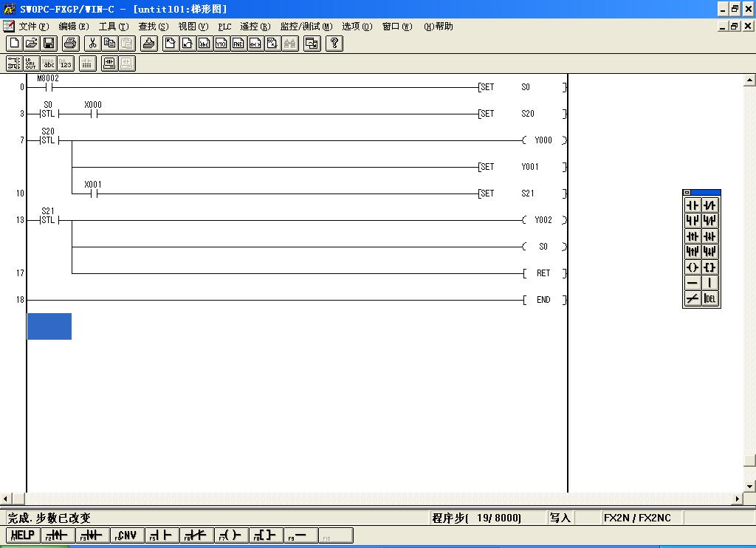This screenshot has height=548, width=756.
Task: Open the 监控/测试(M) menu
Action: click(306, 27)
